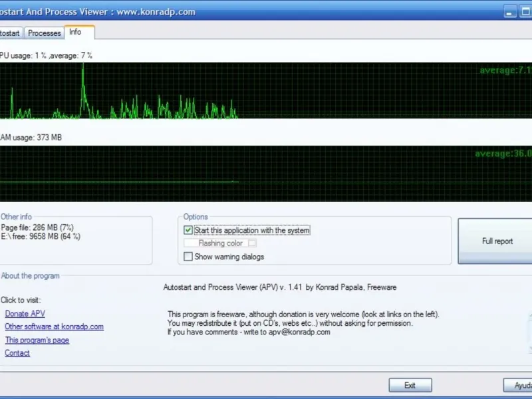Click the window title bar text

(98, 12)
